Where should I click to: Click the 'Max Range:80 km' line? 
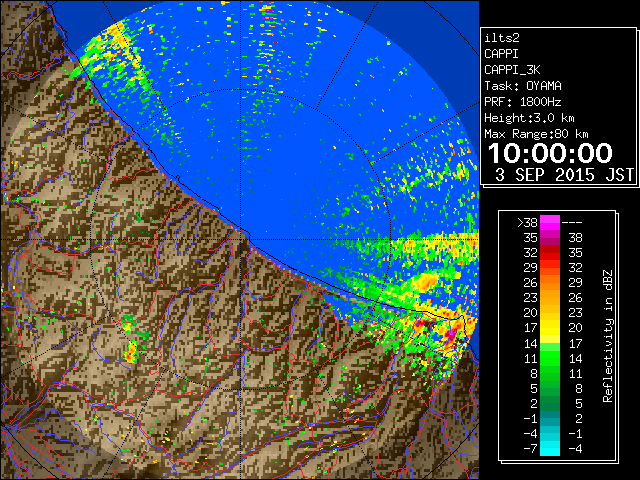point(536,134)
